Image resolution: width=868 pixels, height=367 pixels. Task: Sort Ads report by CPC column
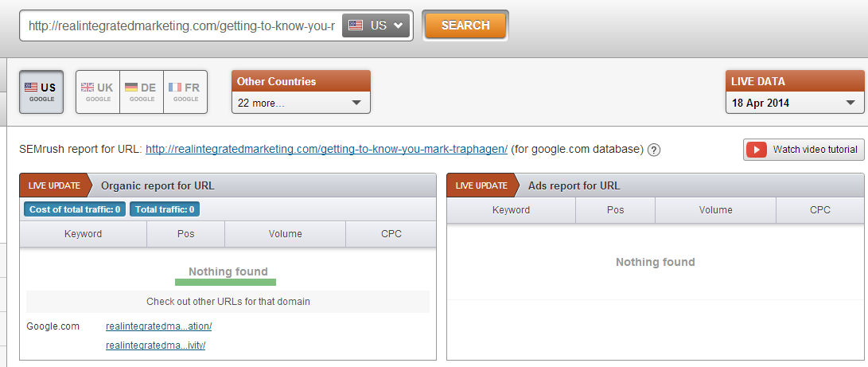[x=819, y=210]
